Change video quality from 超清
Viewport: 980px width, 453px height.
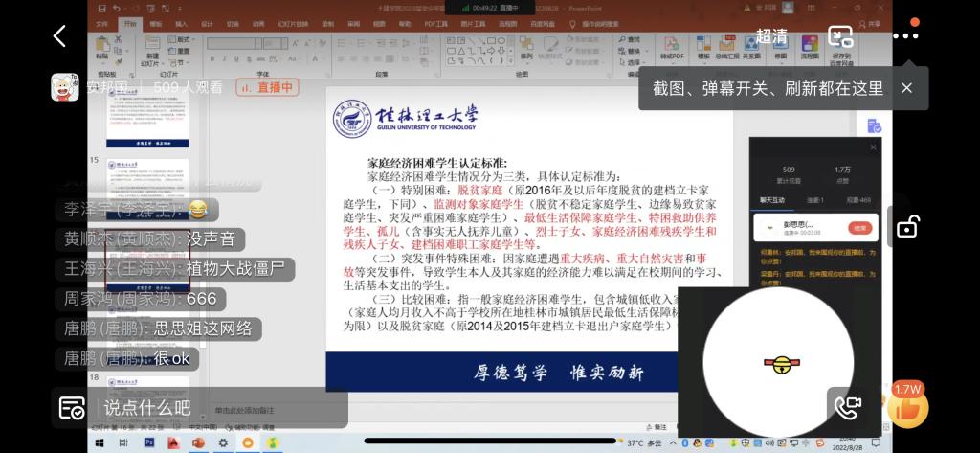pos(772,36)
